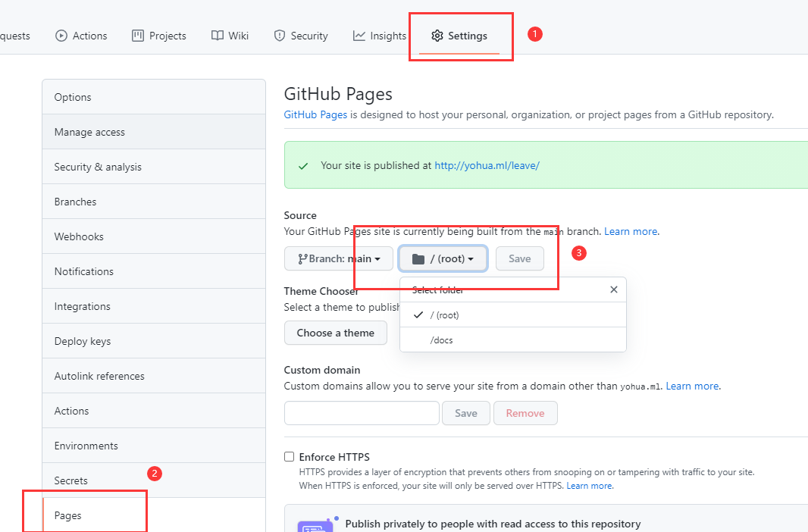Open the Wiki tab
808x532 pixels.
230,36
